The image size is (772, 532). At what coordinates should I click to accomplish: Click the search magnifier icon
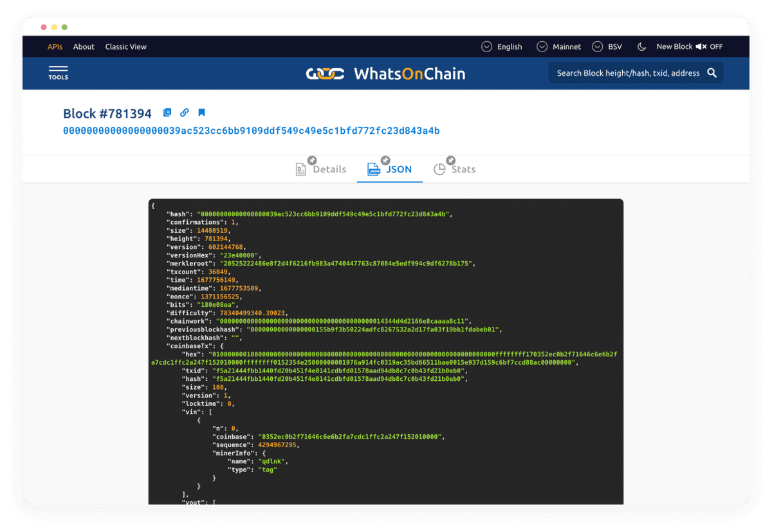click(x=712, y=73)
